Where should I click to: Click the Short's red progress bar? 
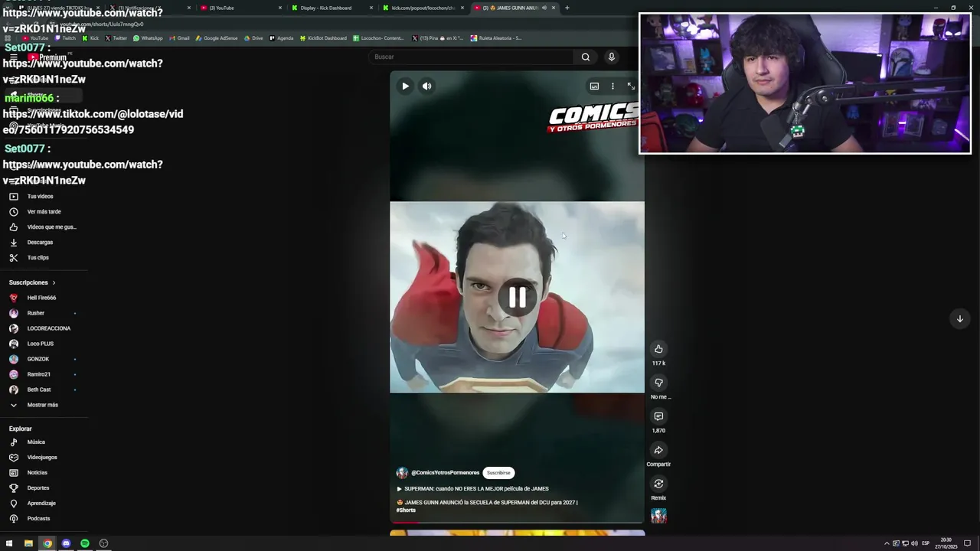(517, 523)
